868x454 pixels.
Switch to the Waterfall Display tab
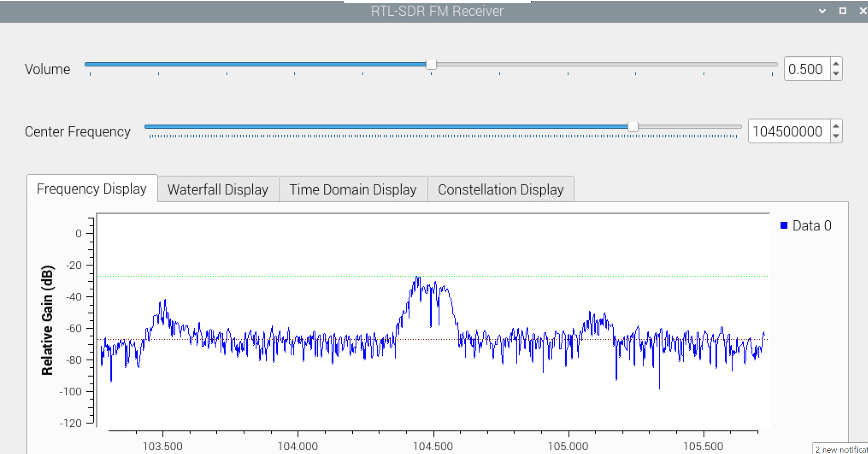[x=218, y=189]
